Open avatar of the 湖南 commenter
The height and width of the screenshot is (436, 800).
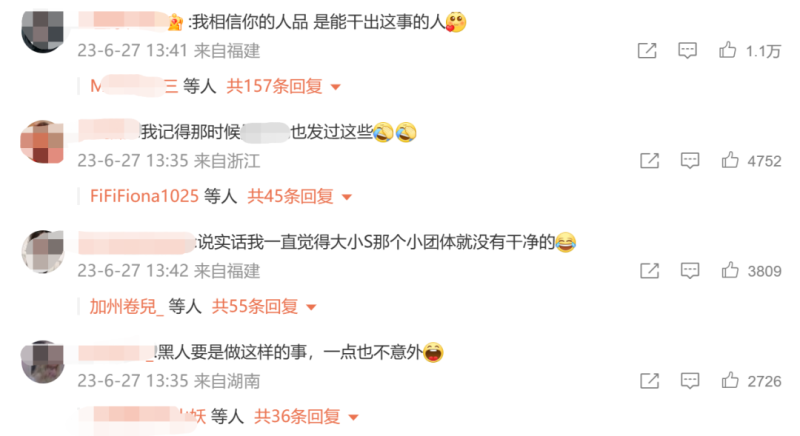tap(43, 362)
